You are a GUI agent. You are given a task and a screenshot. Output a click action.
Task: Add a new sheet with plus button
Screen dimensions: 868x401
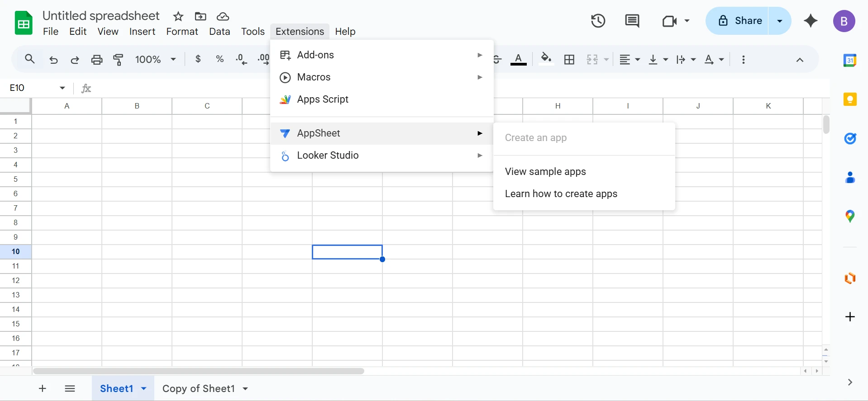click(43, 388)
